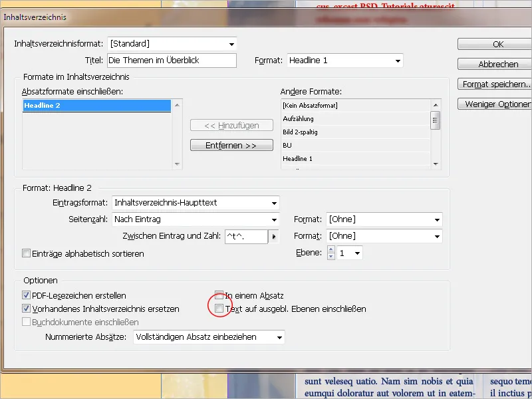Click the Weniger Optionen button
Image resolution: width=532 pixels, height=399 pixels.
(x=495, y=104)
